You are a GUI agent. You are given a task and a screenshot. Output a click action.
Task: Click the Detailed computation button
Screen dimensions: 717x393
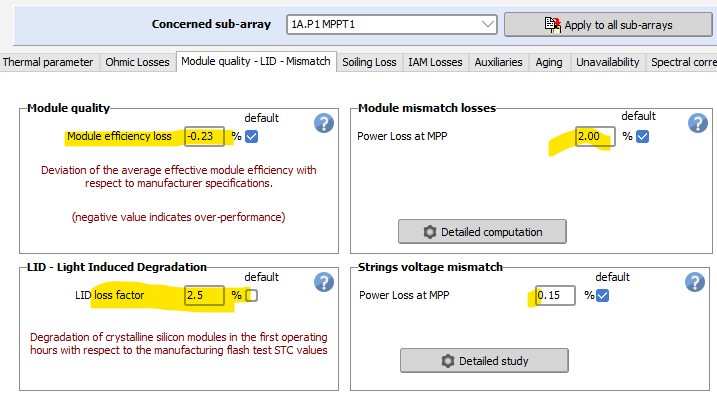click(x=482, y=232)
